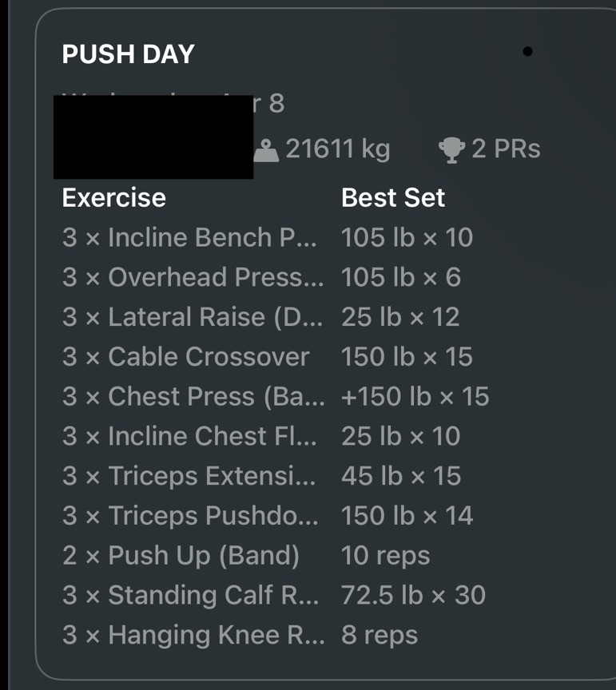Select the Triceps Extension exercise row
The width and height of the screenshot is (616, 690).
[189, 476]
